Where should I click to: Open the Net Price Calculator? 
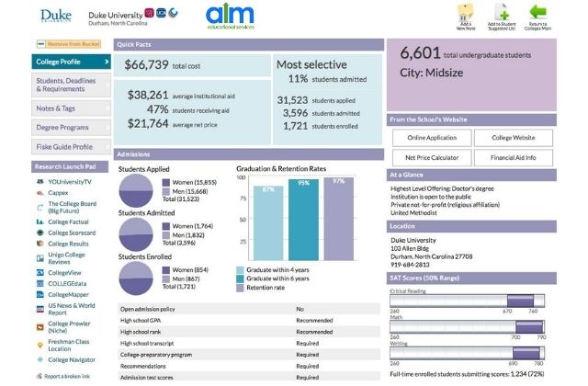pos(433,157)
